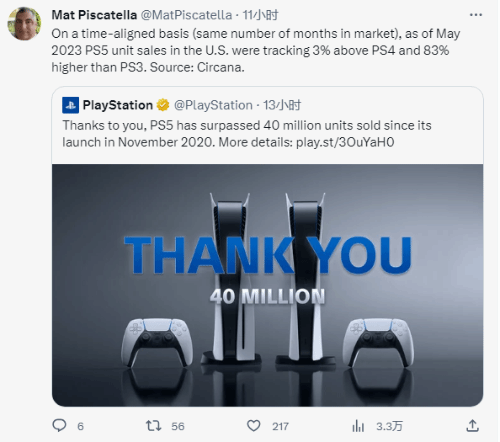The width and height of the screenshot is (500, 442).
Task: View tweet analytics bar chart icon
Action: pyautogui.click(x=358, y=426)
